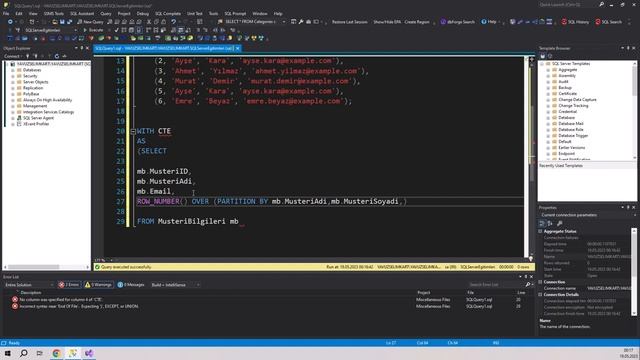
Task: Click the Windows Start button
Action: 7,353
